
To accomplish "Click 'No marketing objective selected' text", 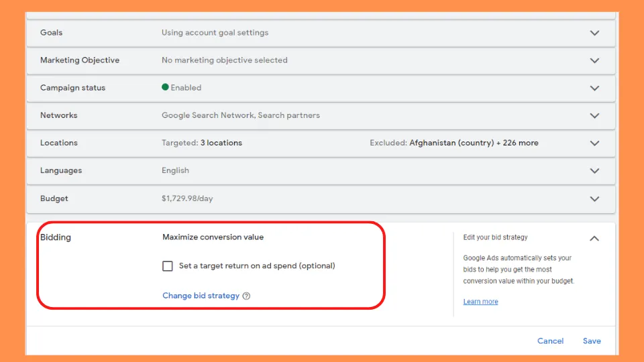I will click(224, 60).
